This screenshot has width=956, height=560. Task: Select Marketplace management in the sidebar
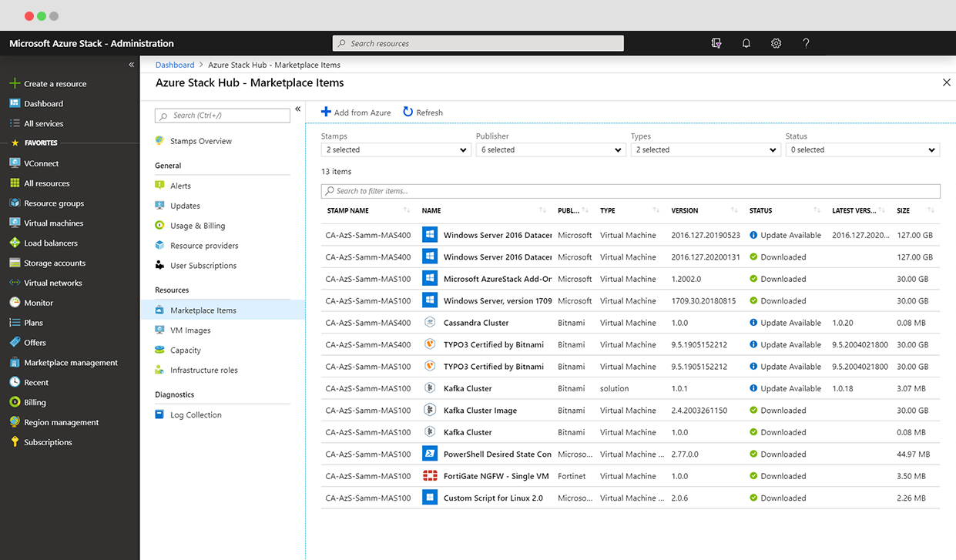[69, 362]
